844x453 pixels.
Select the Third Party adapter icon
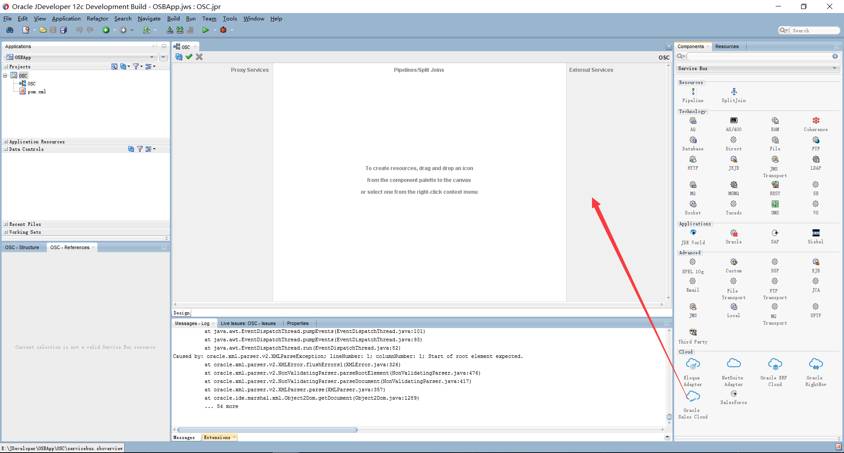click(693, 332)
